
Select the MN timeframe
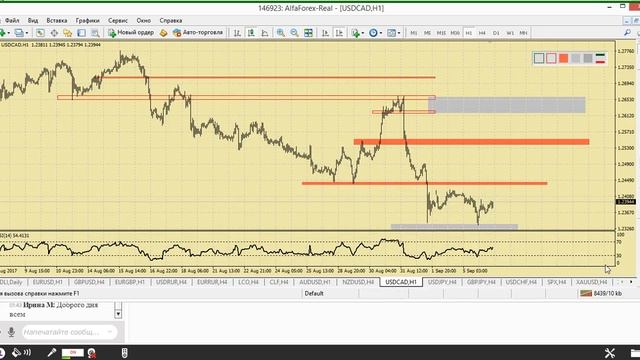pyautogui.click(x=523, y=33)
